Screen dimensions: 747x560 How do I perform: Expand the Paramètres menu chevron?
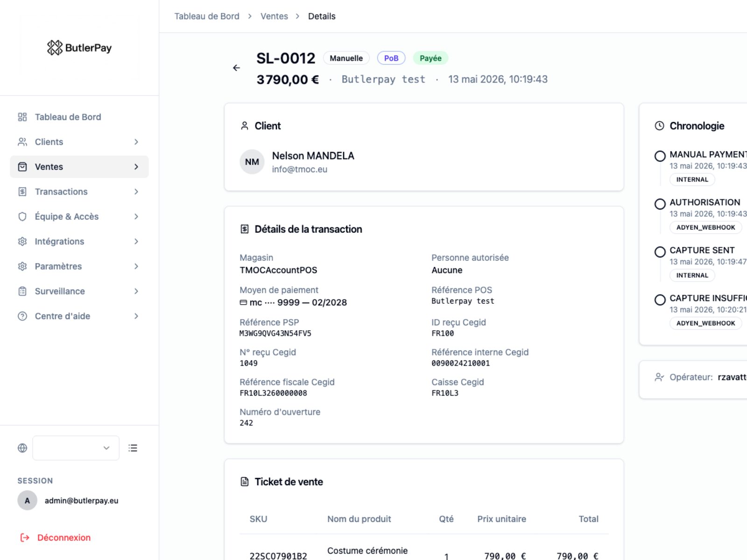point(136,266)
